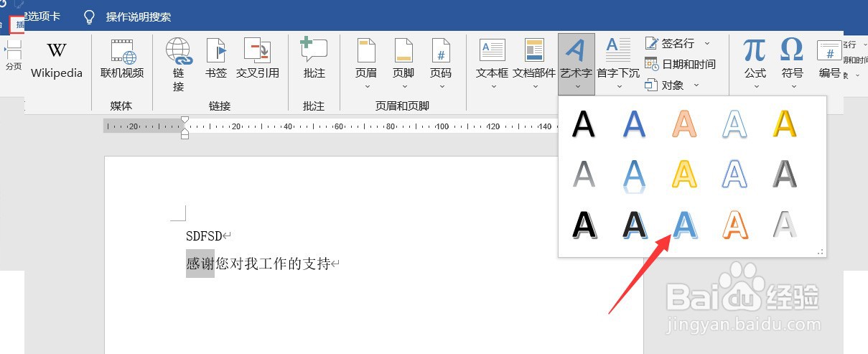Choose the orange striped outline WordArt
868x354 pixels.
click(734, 225)
